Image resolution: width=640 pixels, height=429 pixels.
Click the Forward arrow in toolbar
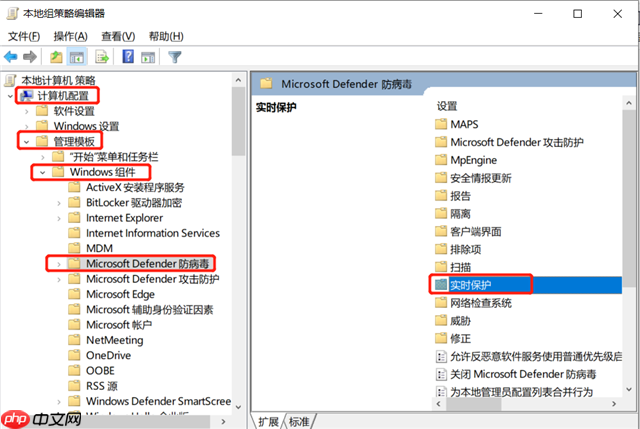point(30,57)
